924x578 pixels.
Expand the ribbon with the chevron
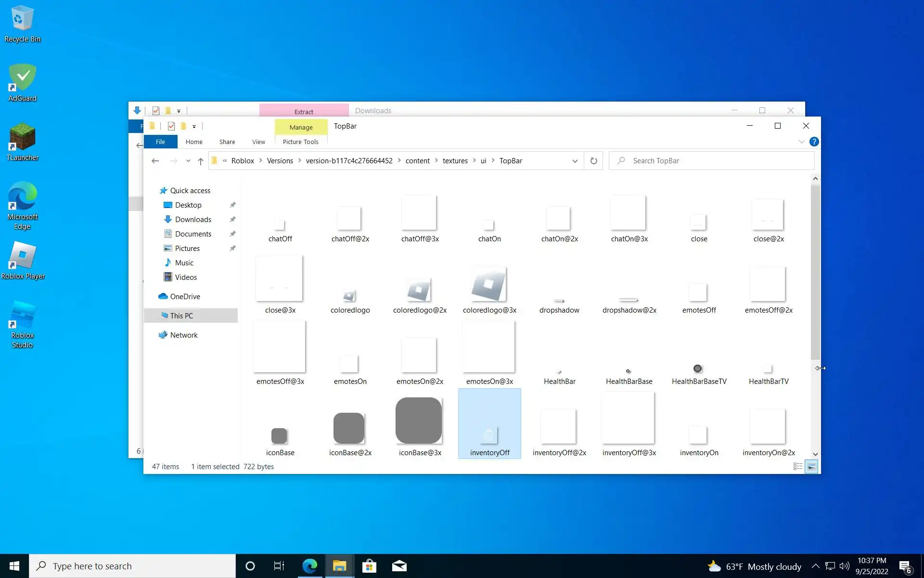(801, 142)
